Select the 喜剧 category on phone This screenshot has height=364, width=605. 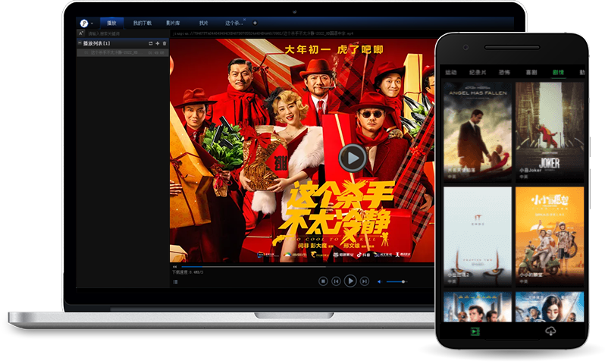tap(531, 72)
